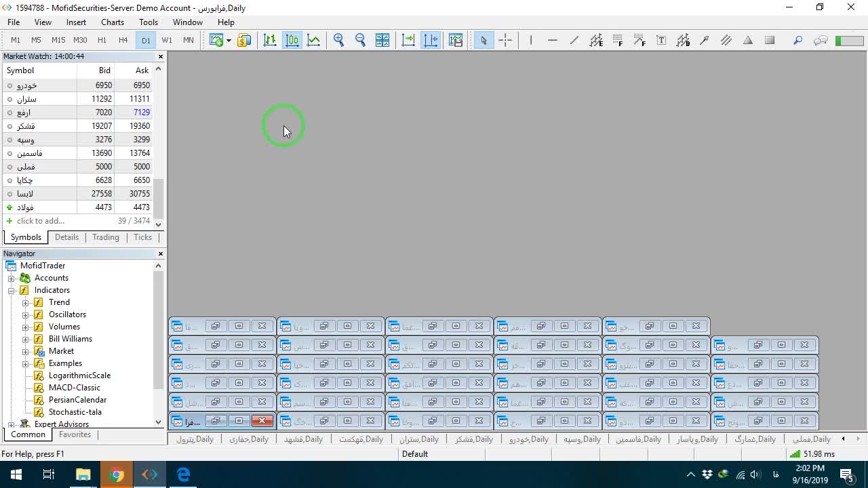Toggle Chart Shift icon

pyautogui.click(x=431, y=40)
